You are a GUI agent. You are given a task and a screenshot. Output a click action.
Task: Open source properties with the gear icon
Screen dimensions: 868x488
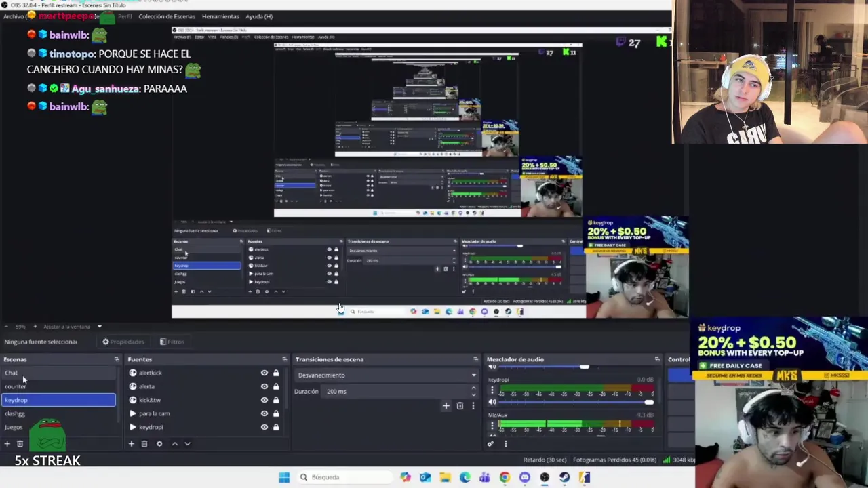159,444
